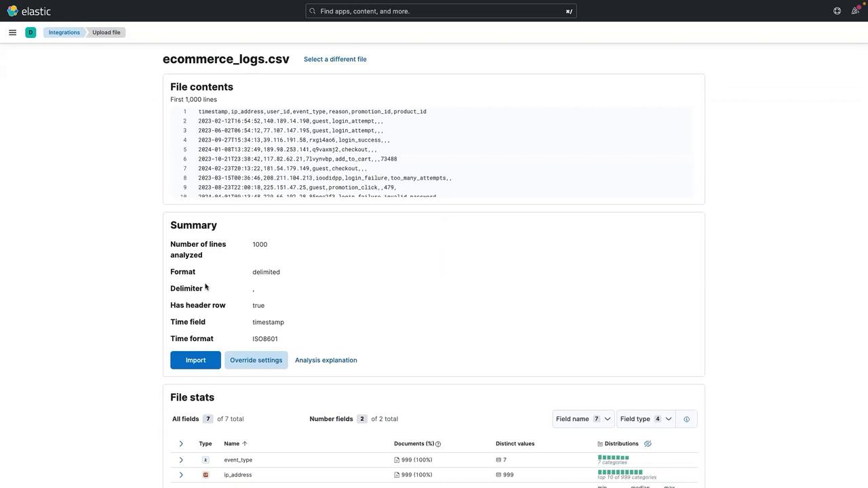Expand all rows using header chevron

pos(181,444)
